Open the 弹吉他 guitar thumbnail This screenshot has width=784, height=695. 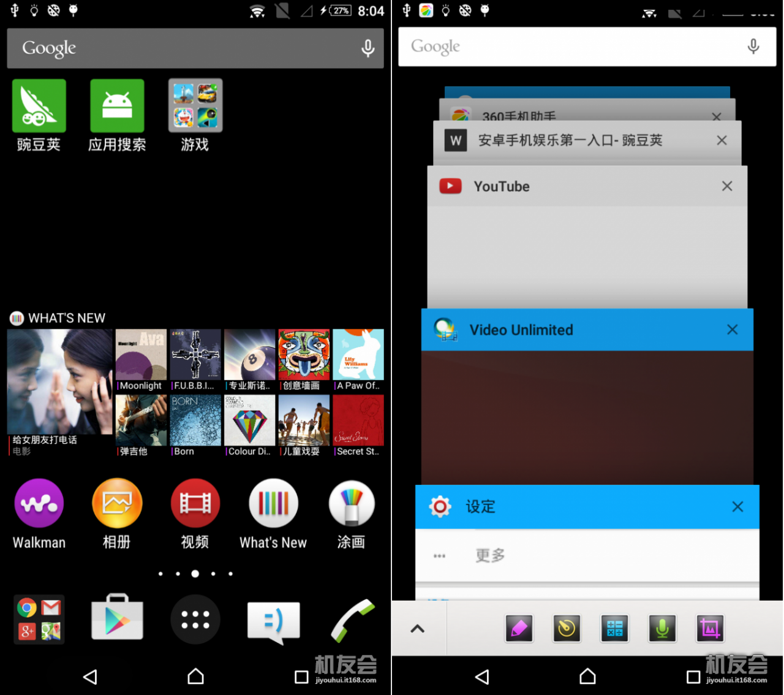(141, 420)
